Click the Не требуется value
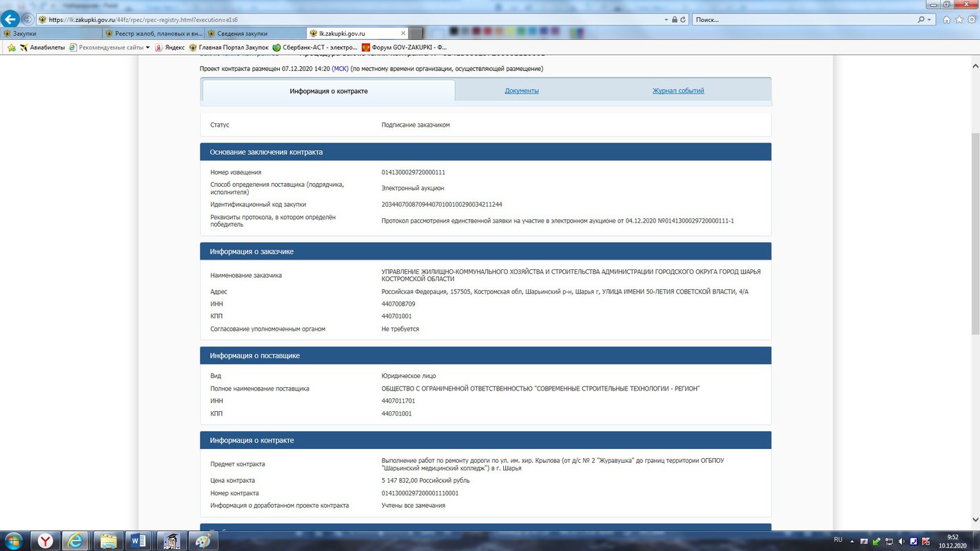The image size is (980, 551). [x=400, y=329]
